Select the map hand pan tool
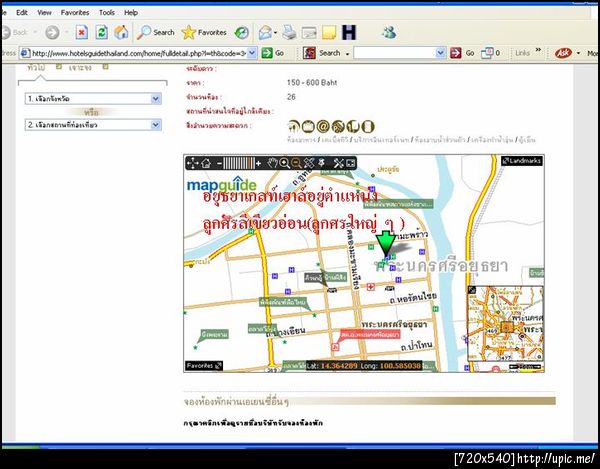 click(272, 163)
